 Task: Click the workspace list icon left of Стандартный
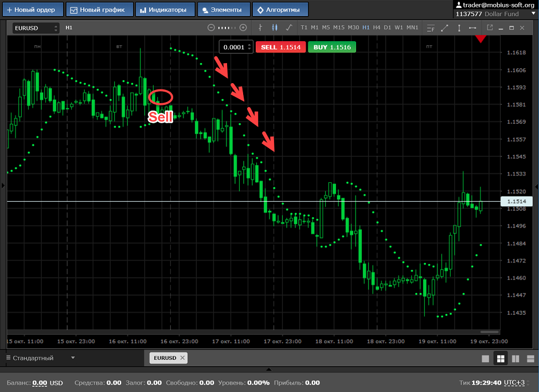click(x=8, y=358)
